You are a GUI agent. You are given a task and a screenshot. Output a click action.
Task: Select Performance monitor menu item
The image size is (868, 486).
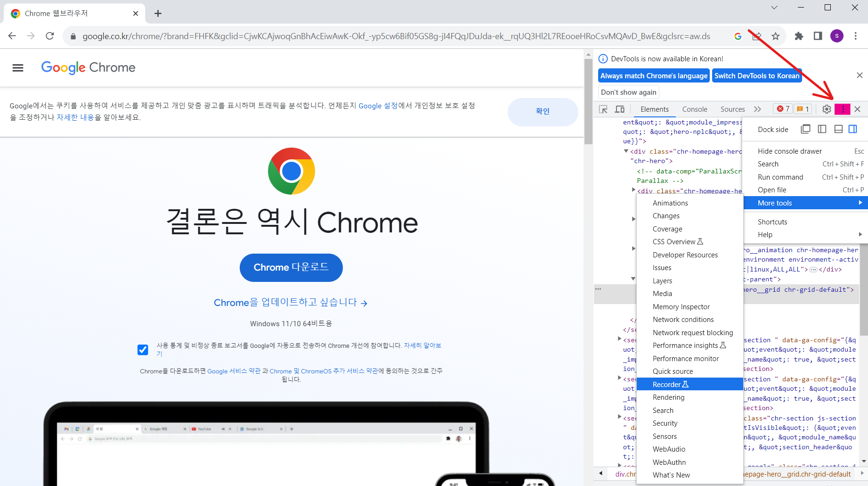point(690,358)
